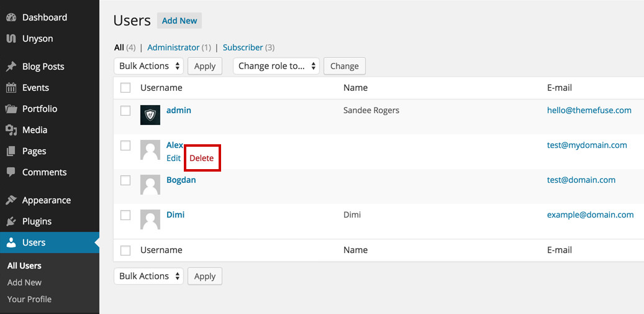
Task: Click the admin user's shield avatar
Action: (150, 115)
